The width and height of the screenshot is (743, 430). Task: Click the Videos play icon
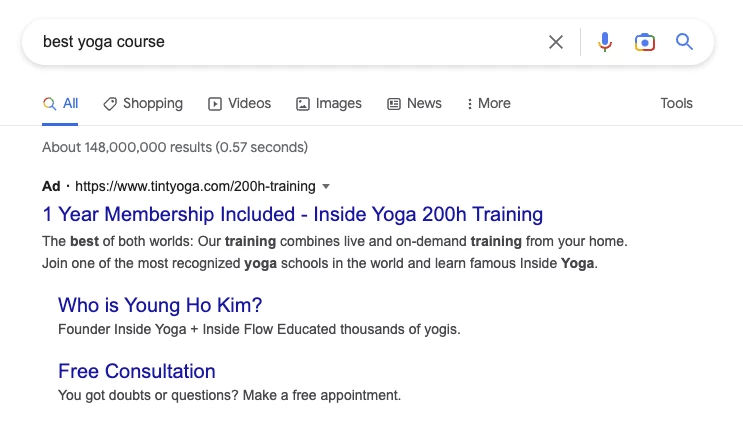tap(215, 103)
